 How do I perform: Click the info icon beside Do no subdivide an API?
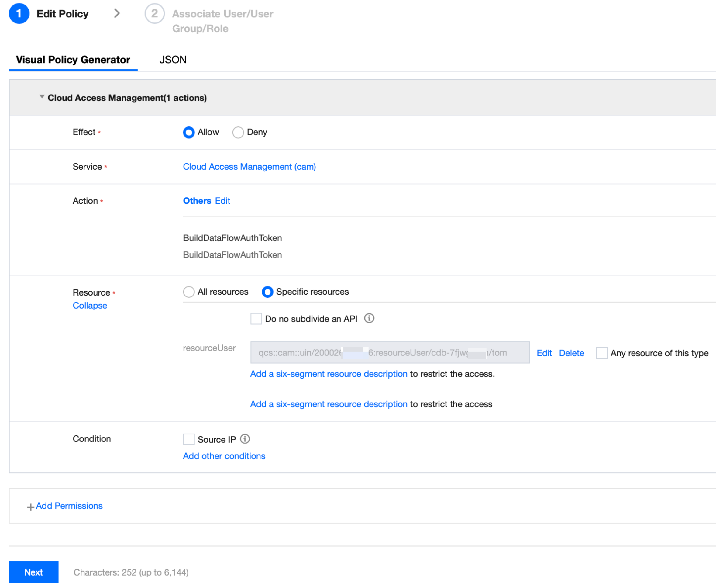tap(369, 318)
